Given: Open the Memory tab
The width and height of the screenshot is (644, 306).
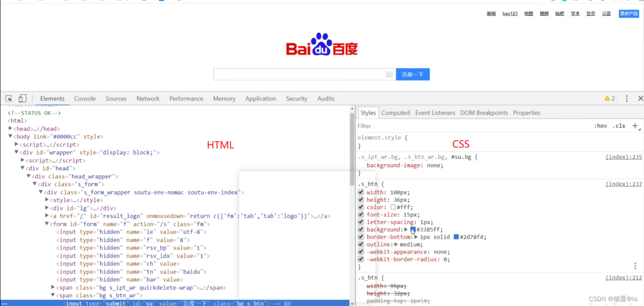Looking at the screenshot, I should tap(224, 99).
